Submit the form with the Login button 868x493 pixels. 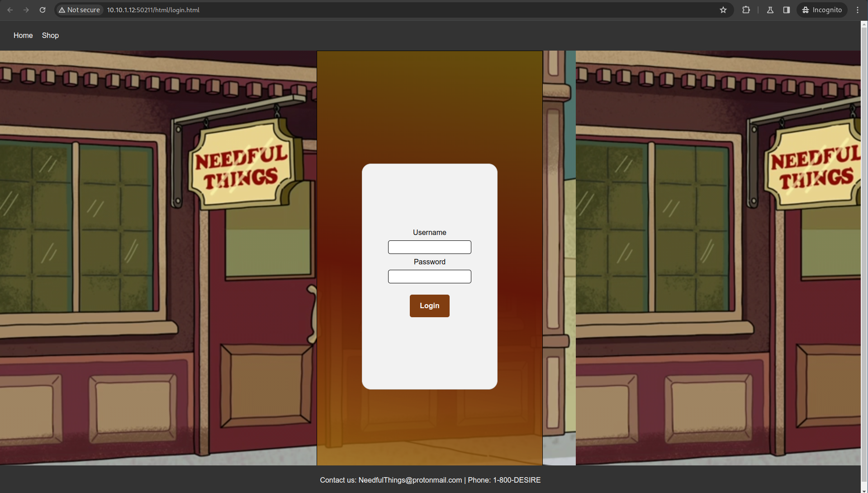430,306
